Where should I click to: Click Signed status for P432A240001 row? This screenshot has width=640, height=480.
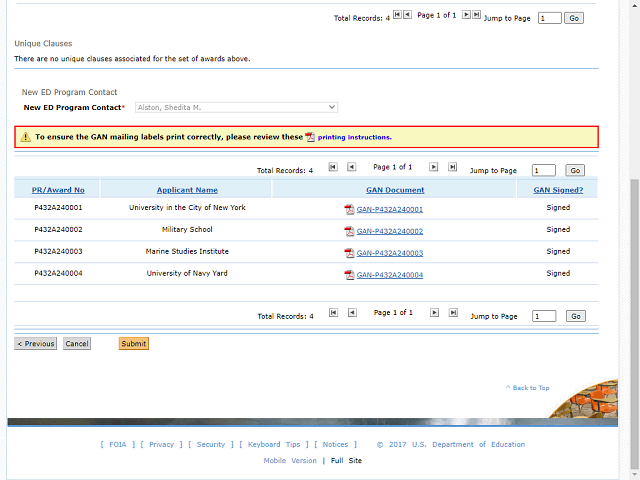click(558, 208)
